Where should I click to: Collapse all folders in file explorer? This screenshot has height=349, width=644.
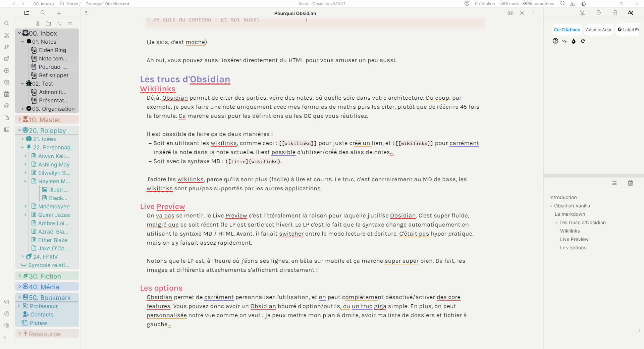(70, 23)
